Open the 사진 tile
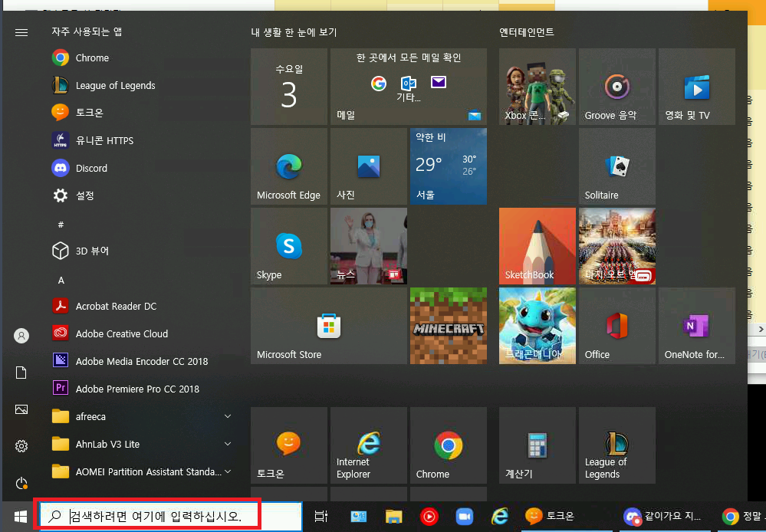 [x=368, y=166]
